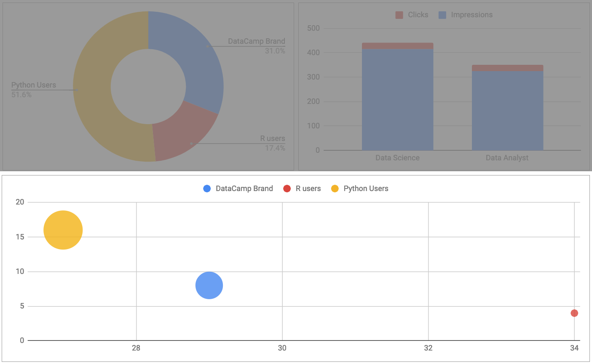Click the 'Data Analyst' axis label
Image resolution: width=592 pixels, height=364 pixels.
(x=507, y=158)
